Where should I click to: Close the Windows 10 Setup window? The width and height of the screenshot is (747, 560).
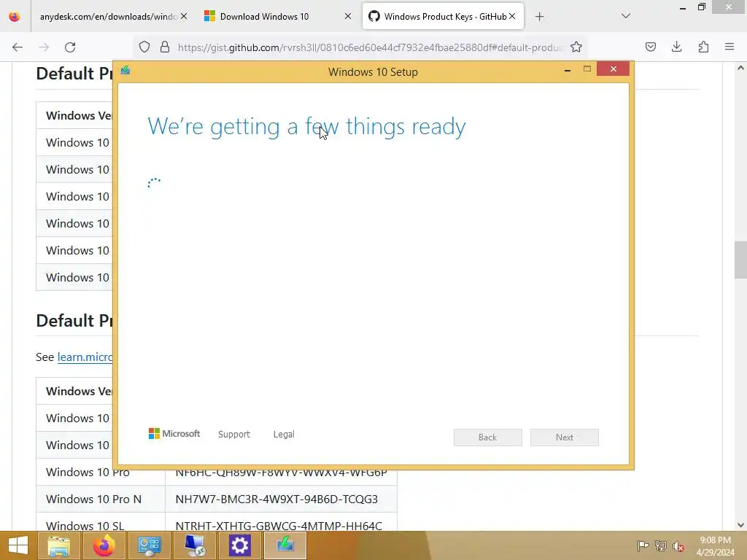coord(613,69)
